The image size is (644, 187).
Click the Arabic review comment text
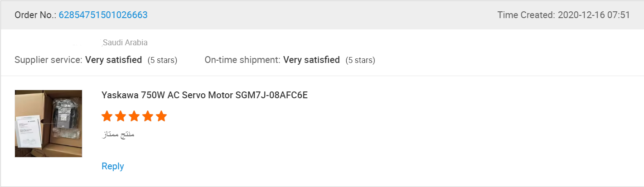[x=118, y=134]
